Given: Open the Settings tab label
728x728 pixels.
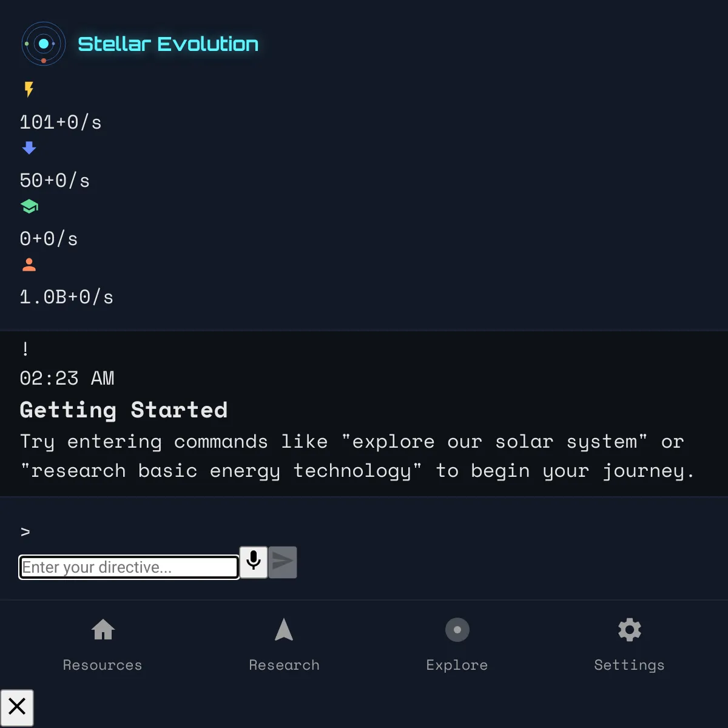Looking at the screenshot, I should [629, 665].
